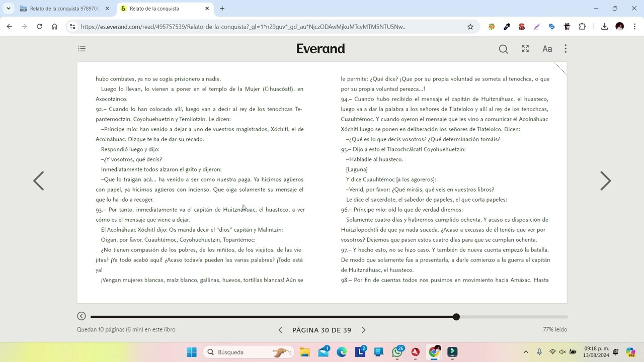Open the browser extensions puzzle menu

click(582, 27)
